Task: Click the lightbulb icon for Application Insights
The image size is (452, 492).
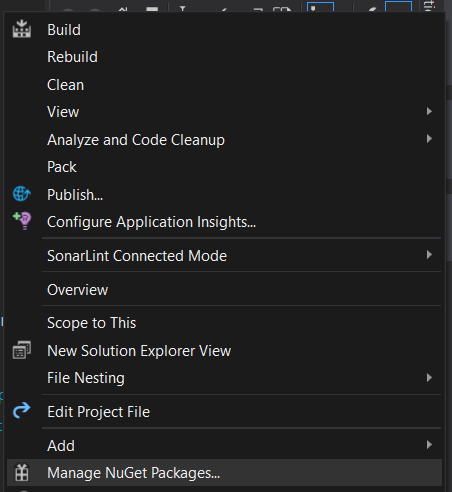Action: (x=22, y=221)
